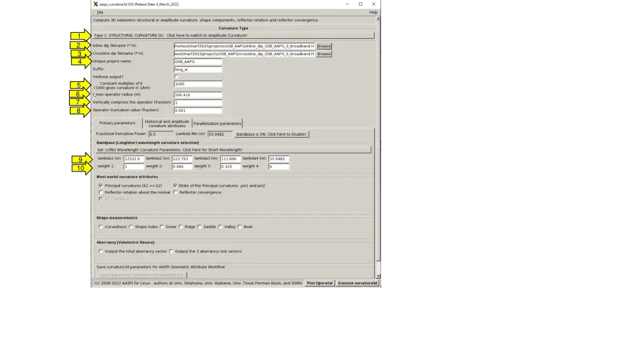Edit the lambda3 value field

click(230, 158)
